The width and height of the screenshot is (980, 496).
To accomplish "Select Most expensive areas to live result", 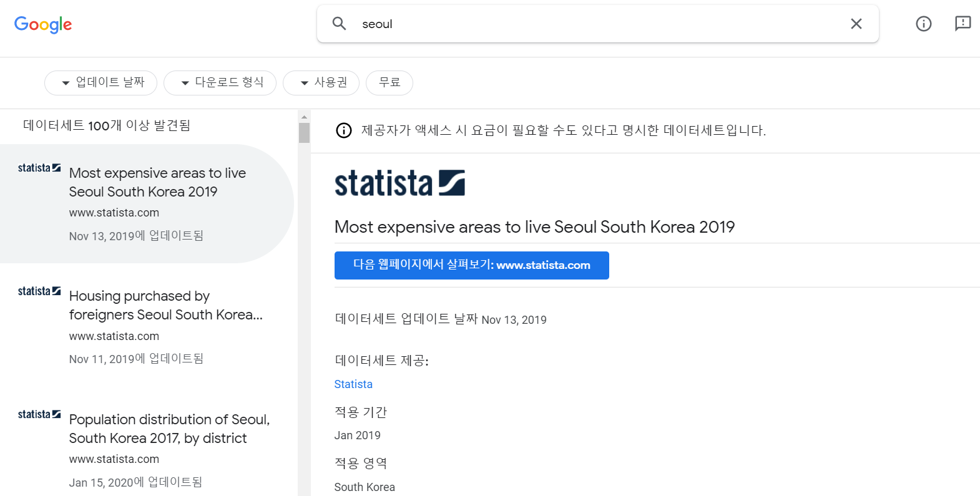I will pos(147,203).
